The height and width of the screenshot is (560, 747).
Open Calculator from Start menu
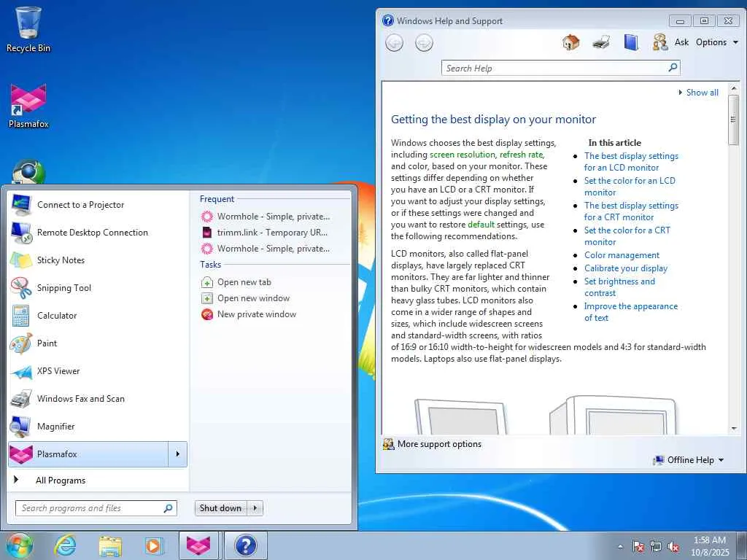[98, 315]
